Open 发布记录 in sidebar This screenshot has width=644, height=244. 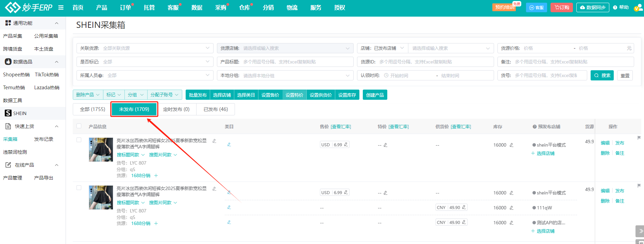coord(44,139)
